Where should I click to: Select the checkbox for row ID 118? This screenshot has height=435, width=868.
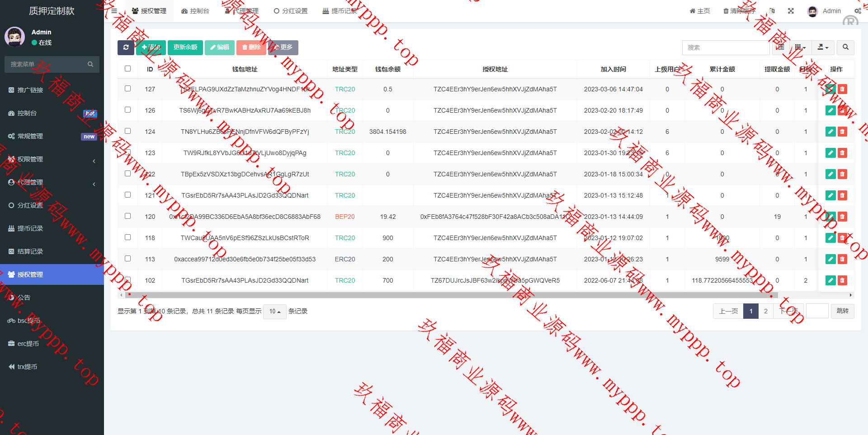point(127,237)
